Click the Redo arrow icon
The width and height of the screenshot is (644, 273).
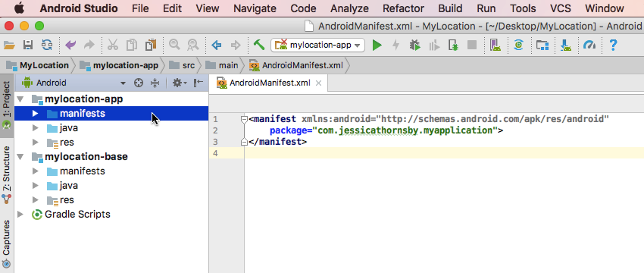click(x=89, y=45)
